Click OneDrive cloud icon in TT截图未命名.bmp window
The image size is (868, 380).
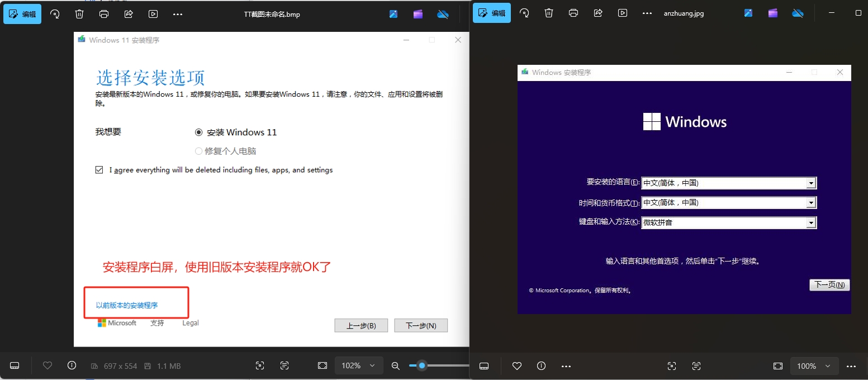443,14
